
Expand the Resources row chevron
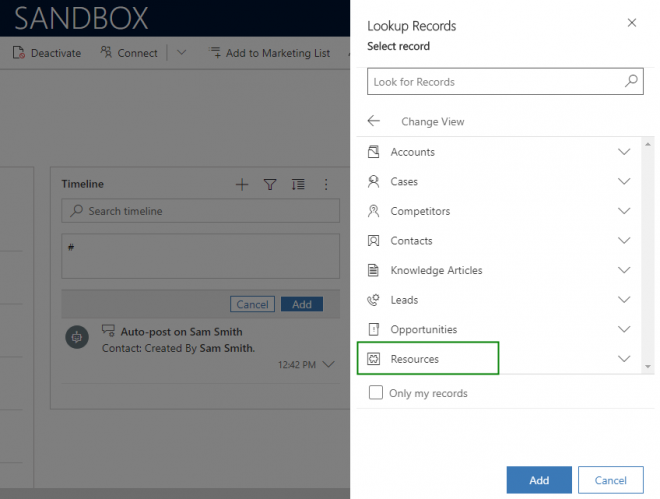pyautogui.click(x=624, y=359)
